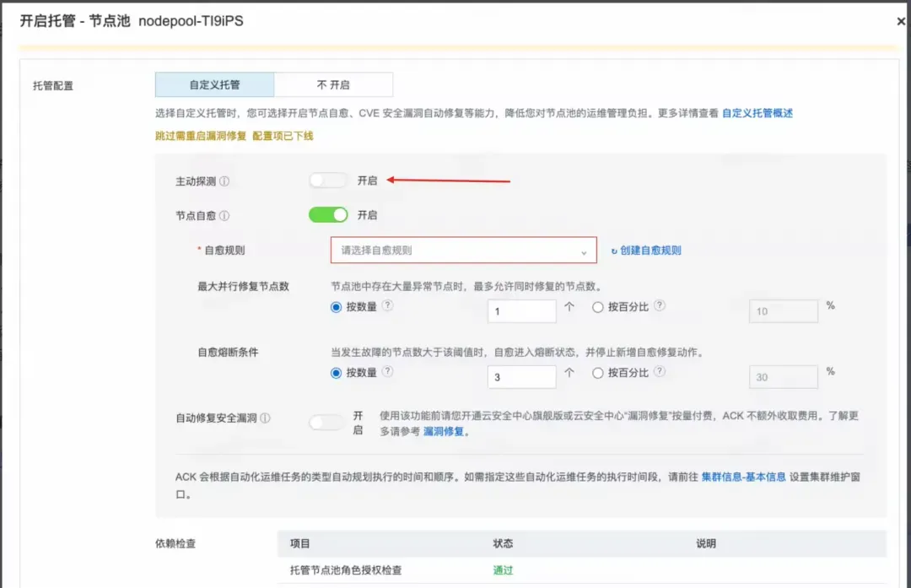
Task: Select 按数量 radio for 自愈熔断条件
Action: [336, 373]
